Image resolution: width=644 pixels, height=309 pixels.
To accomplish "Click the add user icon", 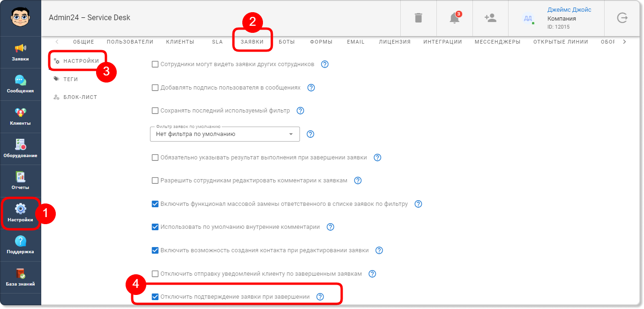I will pyautogui.click(x=490, y=18).
